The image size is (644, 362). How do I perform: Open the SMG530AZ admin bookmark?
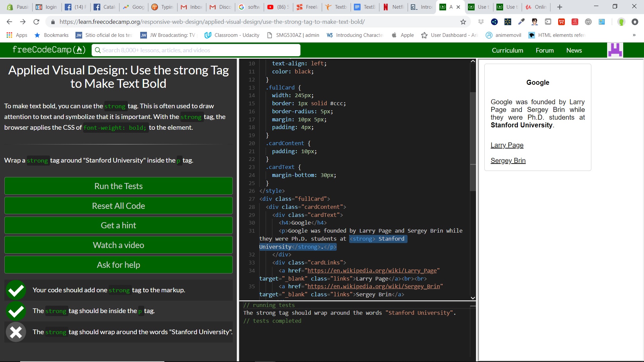point(293,35)
